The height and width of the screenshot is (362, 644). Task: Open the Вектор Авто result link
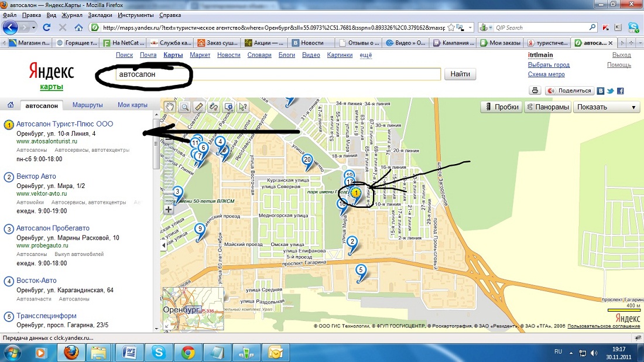click(36, 176)
